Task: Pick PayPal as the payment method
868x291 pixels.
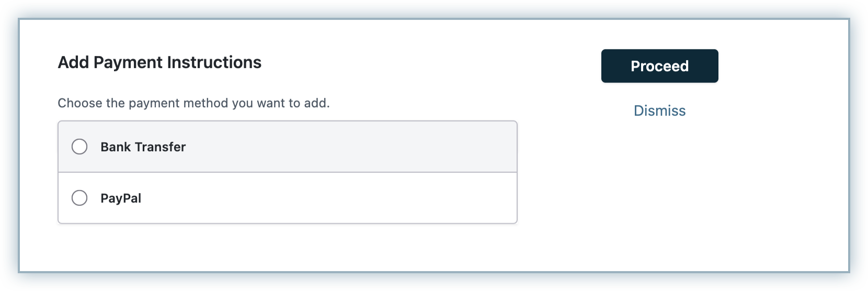Action: point(79,198)
